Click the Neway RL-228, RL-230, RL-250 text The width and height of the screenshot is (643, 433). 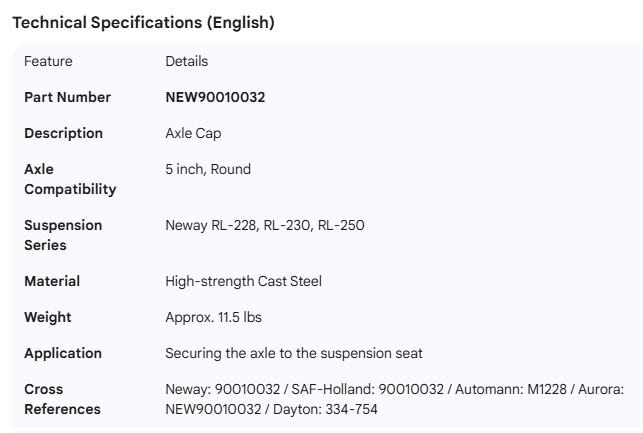pyautogui.click(x=264, y=225)
